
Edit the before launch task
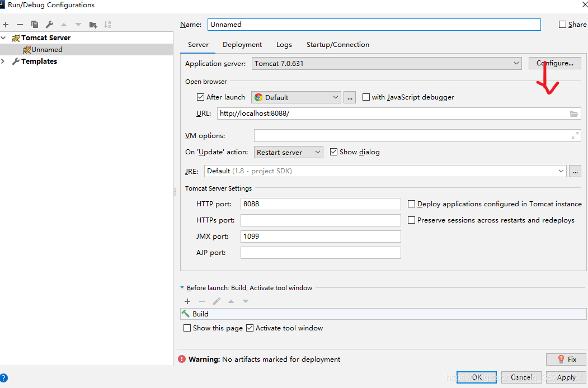tap(217, 301)
